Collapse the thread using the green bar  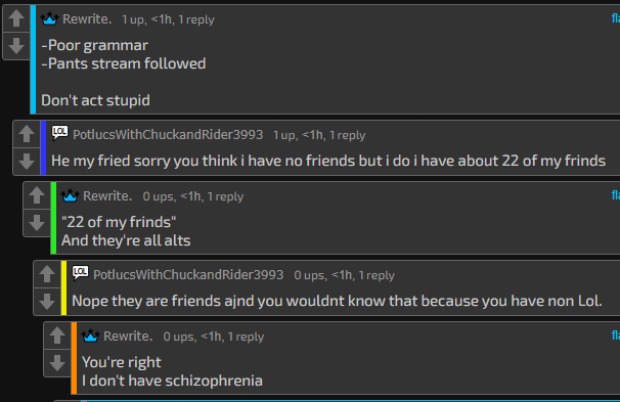tap(53, 217)
